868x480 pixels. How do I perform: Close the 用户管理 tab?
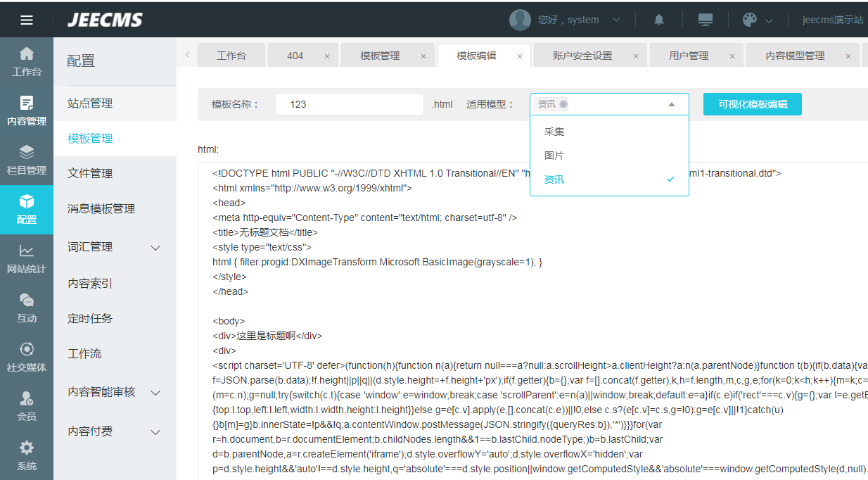(732, 56)
